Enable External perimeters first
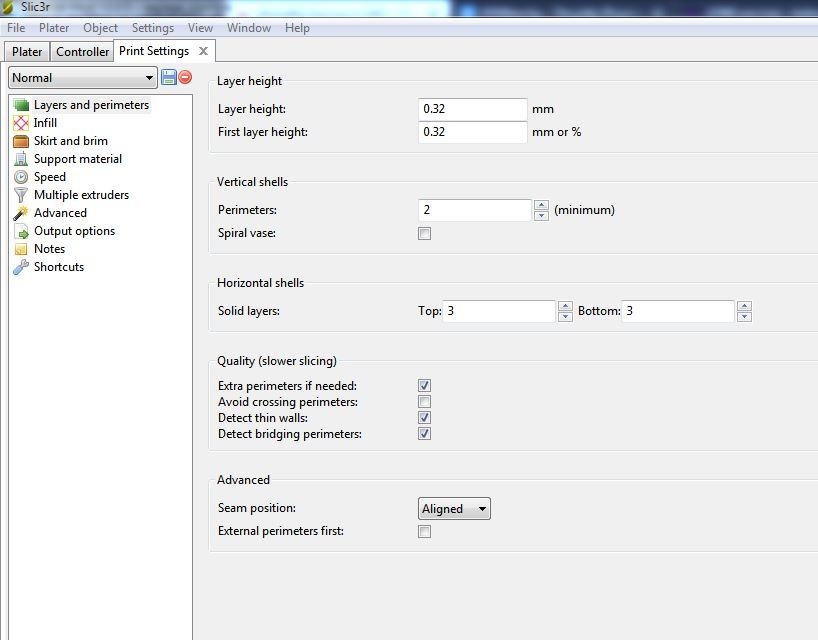This screenshot has width=818, height=640. coord(425,532)
